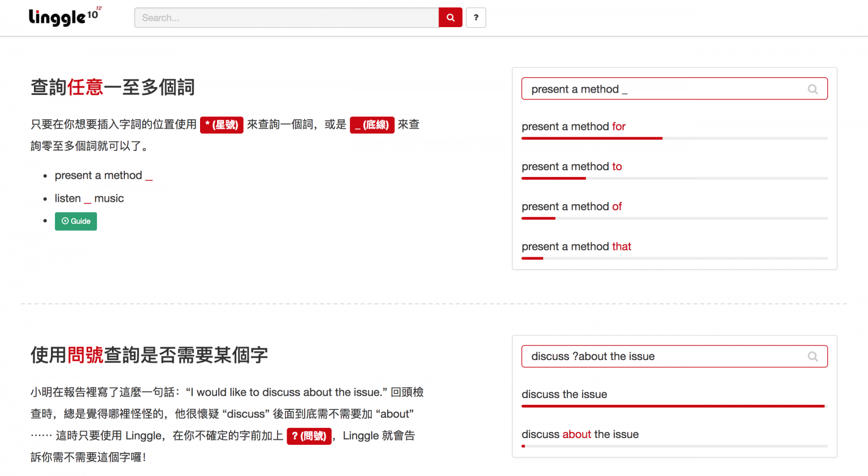This screenshot has height=476, width=868.
Task: Select the '_ (底線)' wildcard badge
Action: (372, 125)
